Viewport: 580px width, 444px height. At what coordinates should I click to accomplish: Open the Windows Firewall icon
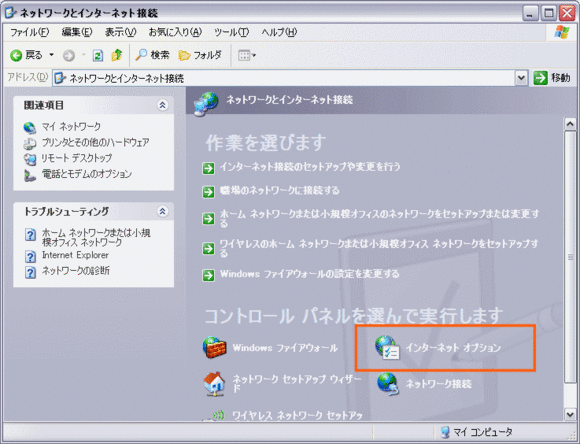coord(214,347)
